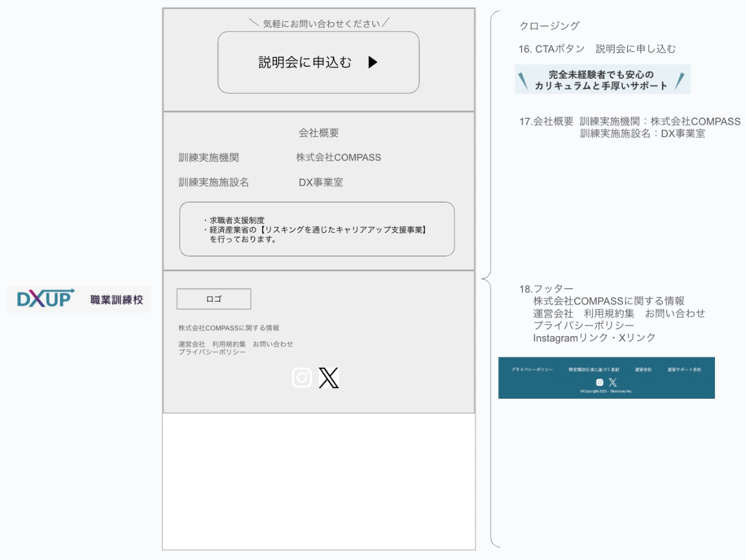Select the 求職者支援制度 rounded text box
This screenshot has width=746, height=560.
[x=317, y=229]
